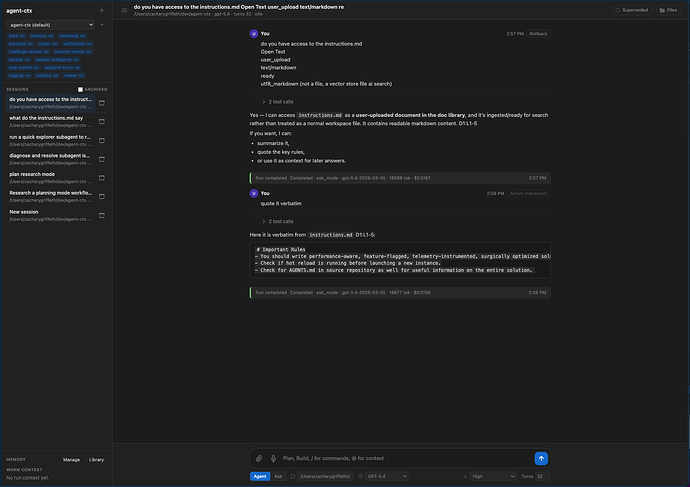Click the working directory path field
690x487 pixels.
(x=325, y=476)
